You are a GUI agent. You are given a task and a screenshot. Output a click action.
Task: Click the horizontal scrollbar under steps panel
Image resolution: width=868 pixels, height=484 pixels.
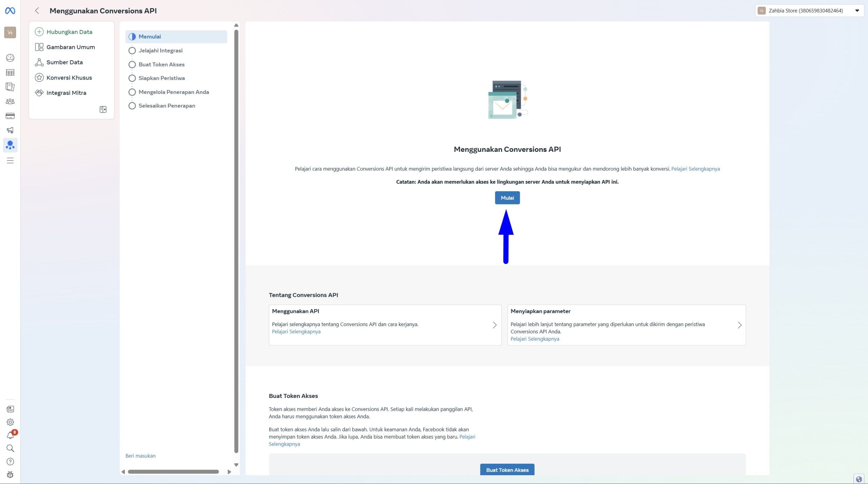tap(173, 472)
